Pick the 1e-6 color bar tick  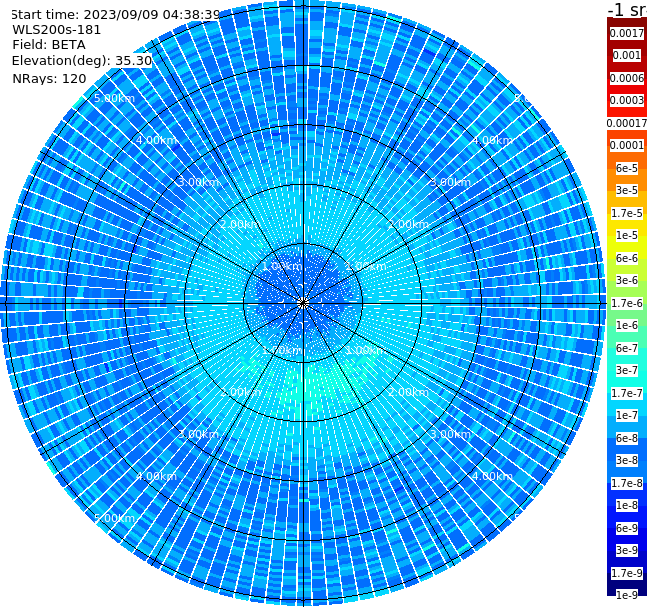627,325
